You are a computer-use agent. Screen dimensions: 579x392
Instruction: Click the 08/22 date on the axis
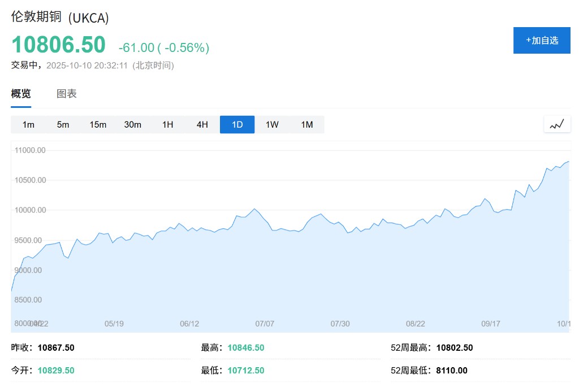click(x=416, y=324)
